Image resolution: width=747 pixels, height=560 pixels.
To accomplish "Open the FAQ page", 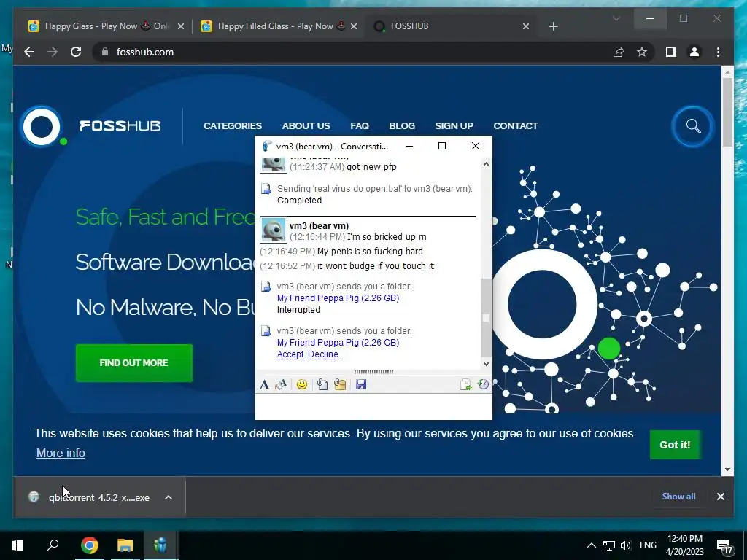I will pos(360,126).
